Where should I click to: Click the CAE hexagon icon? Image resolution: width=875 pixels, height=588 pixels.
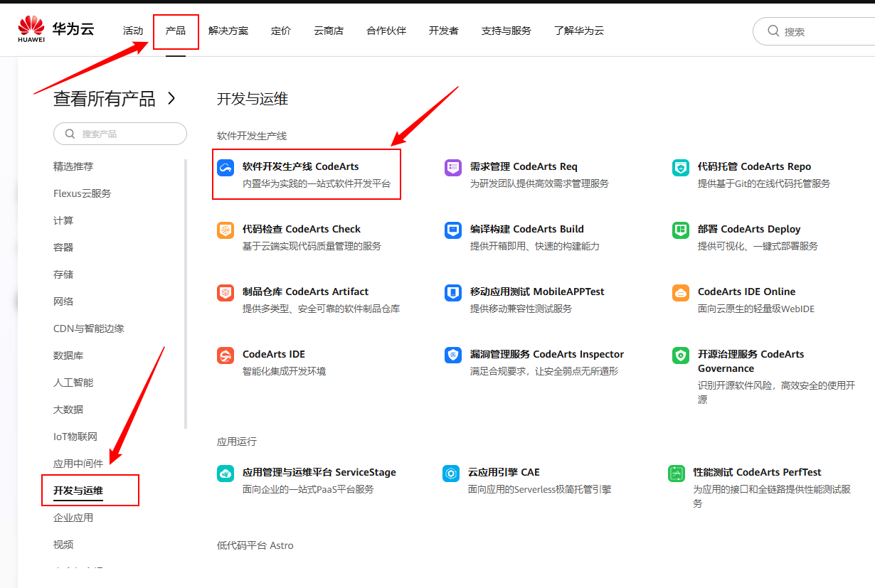(451, 474)
